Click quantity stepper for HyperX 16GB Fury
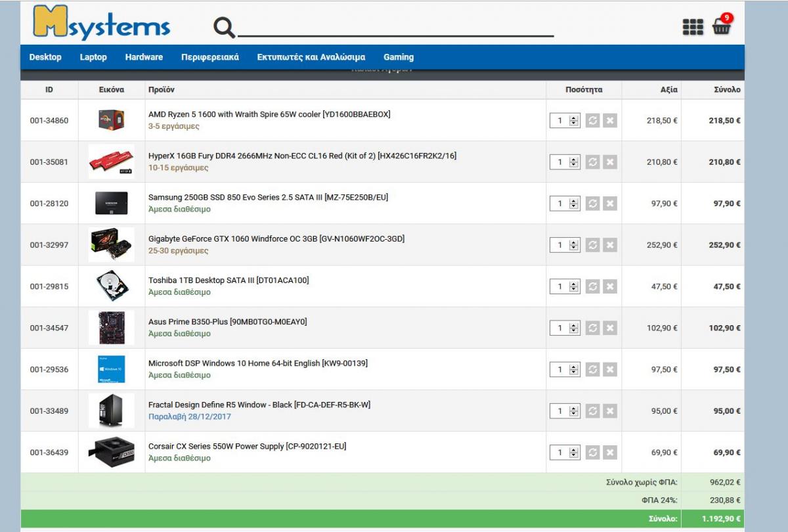 click(x=574, y=162)
